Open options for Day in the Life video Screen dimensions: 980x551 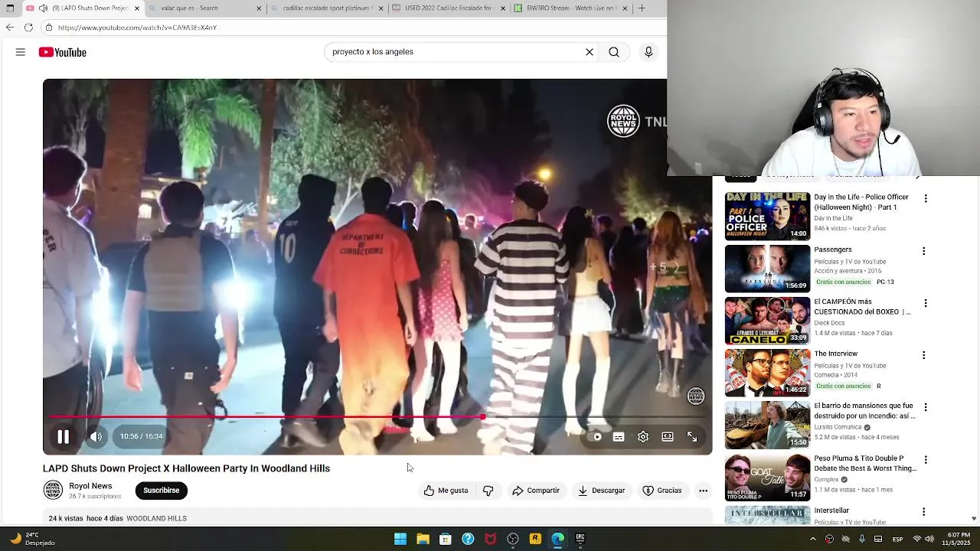point(925,198)
